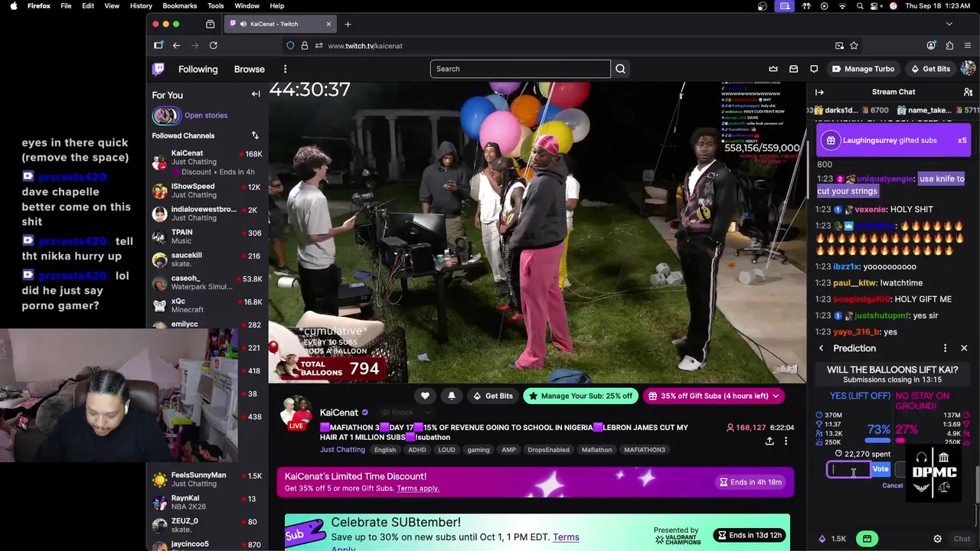Click Manage Your Sub: 25% off
Image resolution: width=980 pixels, height=551 pixels.
580,396
